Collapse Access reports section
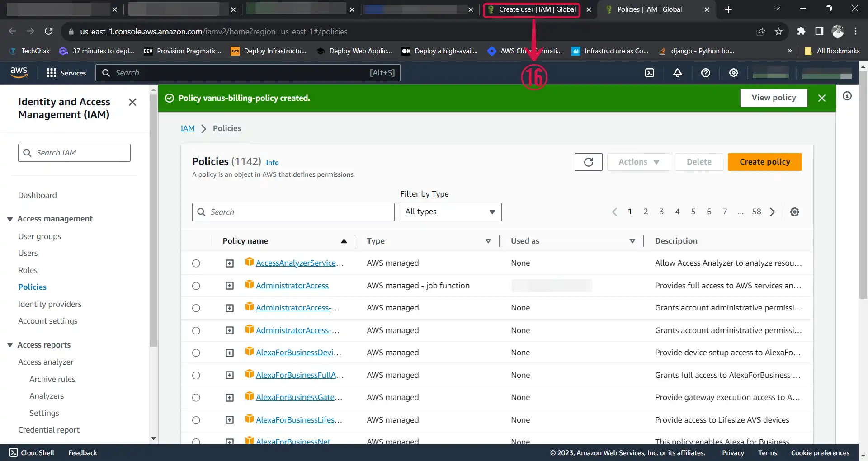This screenshot has height=461, width=868. (10, 345)
